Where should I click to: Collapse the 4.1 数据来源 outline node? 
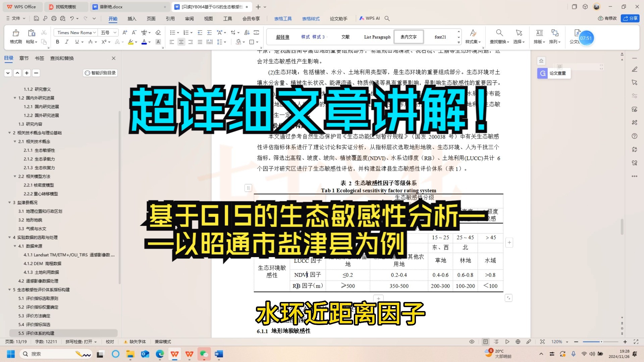[15, 246]
